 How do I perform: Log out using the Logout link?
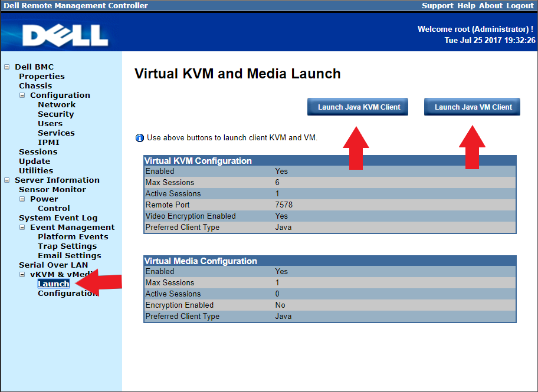tap(520, 6)
